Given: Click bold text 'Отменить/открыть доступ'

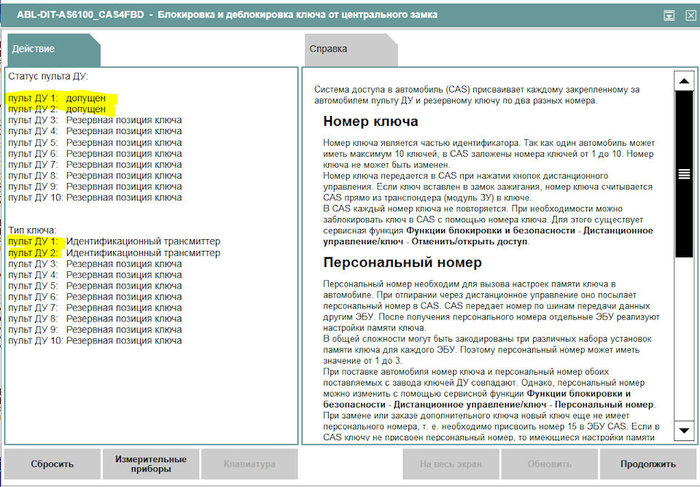Looking at the screenshot, I should [x=469, y=241].
